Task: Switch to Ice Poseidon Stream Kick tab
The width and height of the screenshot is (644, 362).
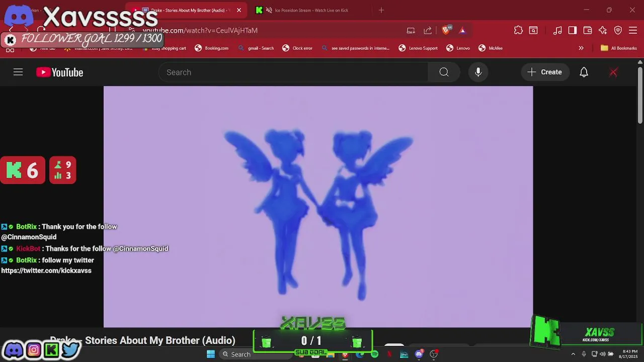Action: 311,10
